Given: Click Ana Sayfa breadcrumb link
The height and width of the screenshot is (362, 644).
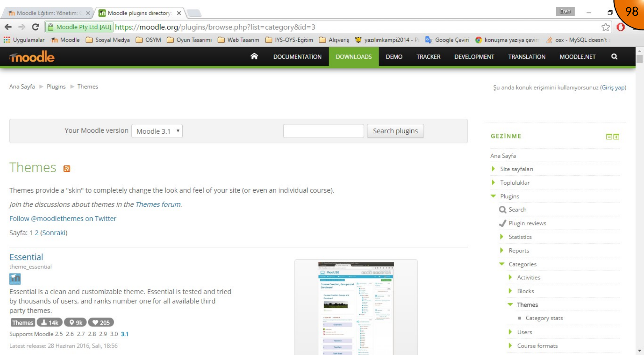Looking at the screenshot, I should click(x=22, y=86).
